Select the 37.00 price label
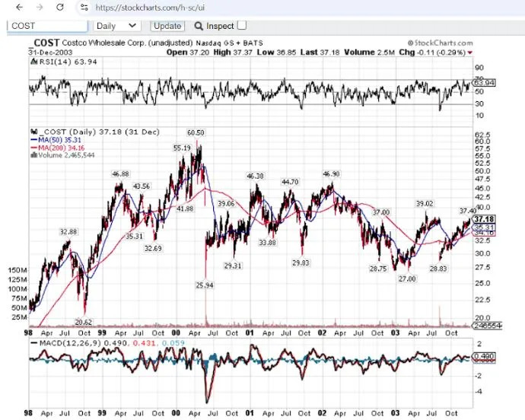The width and height of the screenshot is (525, 420). pyautogui.click(x=381, y=212)
